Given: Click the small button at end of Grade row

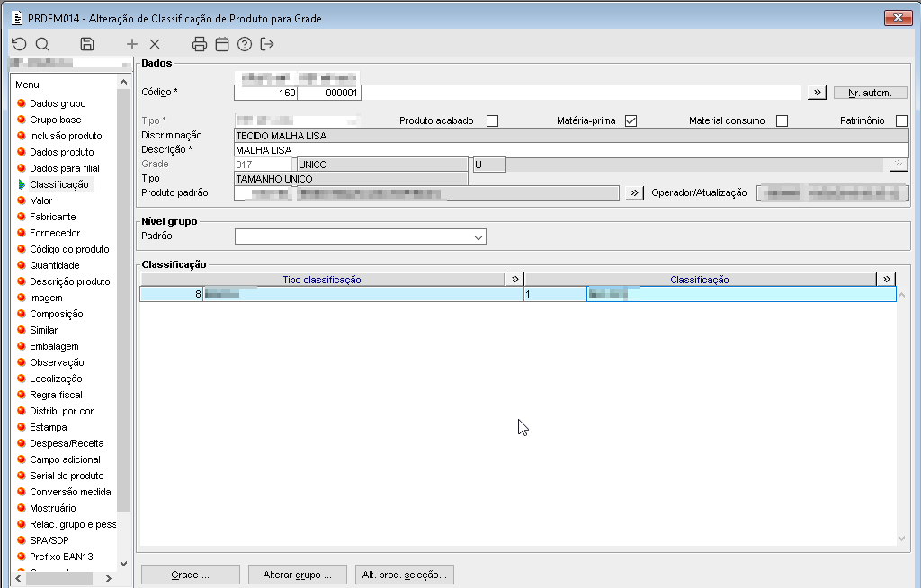Looking at the screenshot, I should click(x=899, y=165).
